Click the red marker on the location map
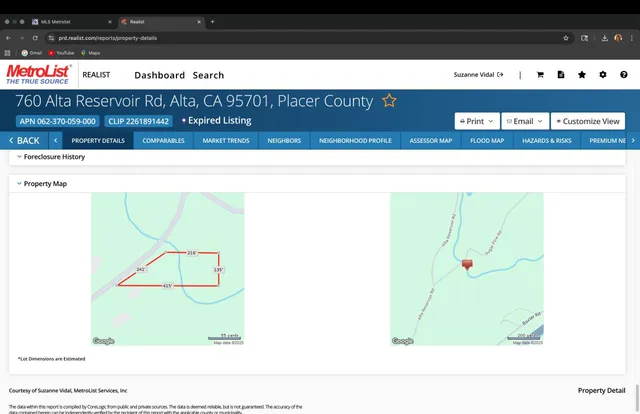Screen dimensions: 640x414 tap(467, 264)
